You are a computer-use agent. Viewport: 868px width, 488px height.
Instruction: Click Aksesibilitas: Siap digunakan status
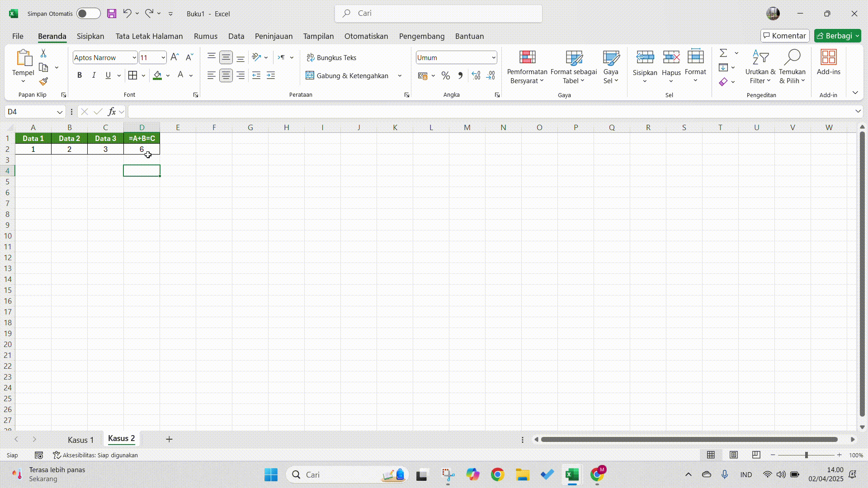[95, 455]
